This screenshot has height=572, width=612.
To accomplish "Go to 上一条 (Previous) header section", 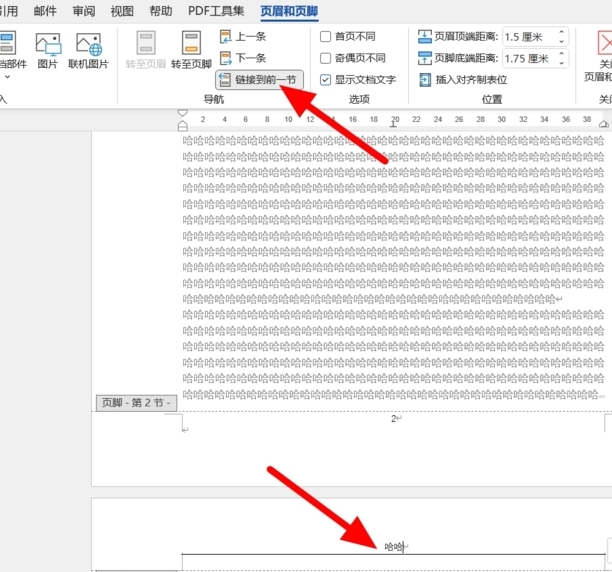I will tap(243, 36).
